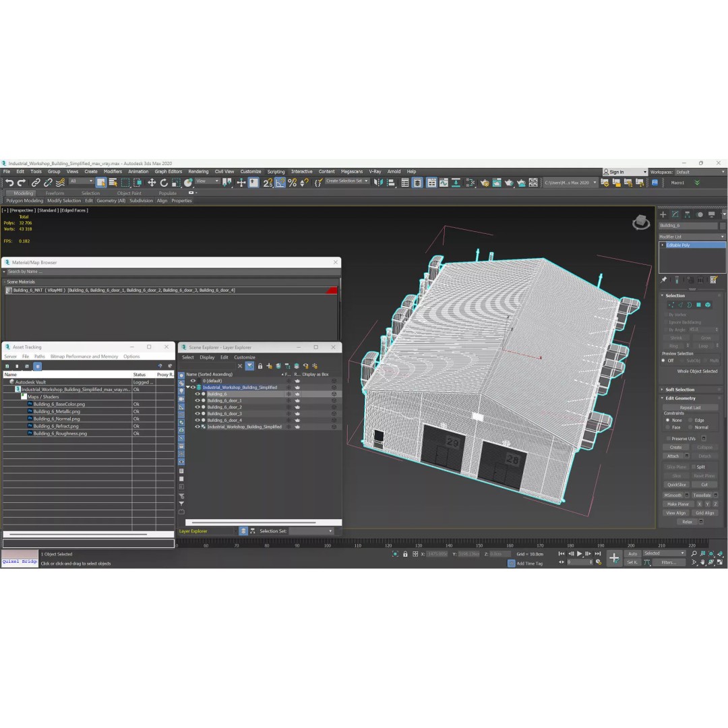Screen dimensions: 728x728
Task: Toggle visibility eye of 0 (default) layer
Action: click(x=193, y=381)
